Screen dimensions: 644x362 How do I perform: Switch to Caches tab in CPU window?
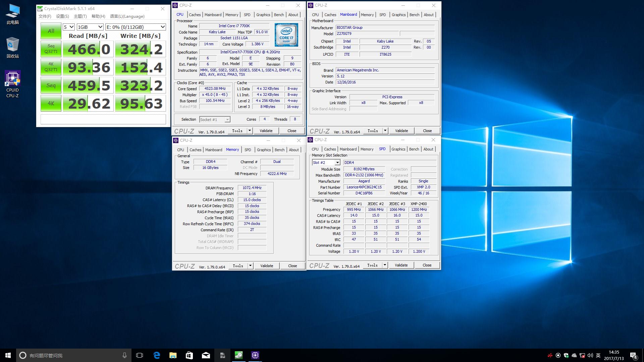tap(195, 15)
